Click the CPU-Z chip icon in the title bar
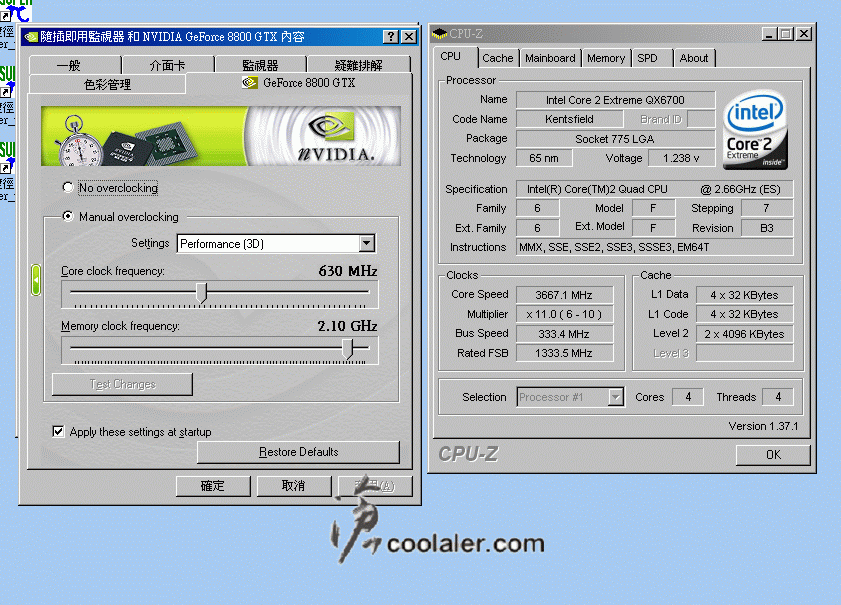 [439, 34]
